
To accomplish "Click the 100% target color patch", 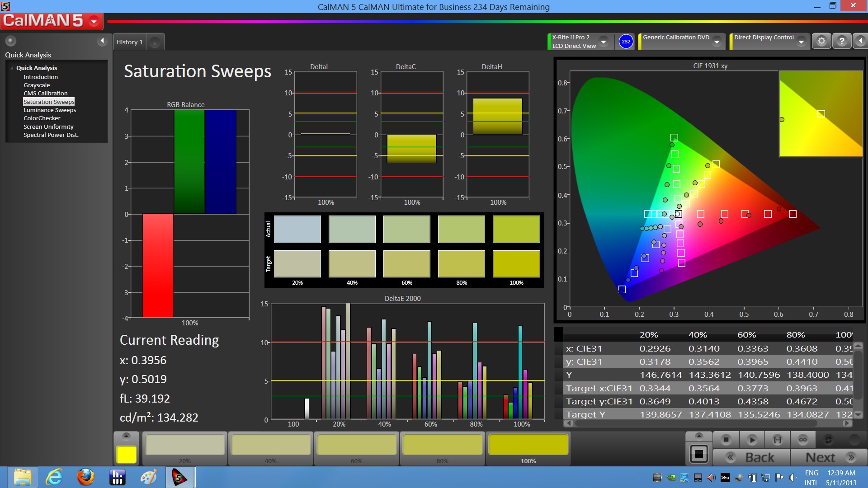I will pos(516,264).
